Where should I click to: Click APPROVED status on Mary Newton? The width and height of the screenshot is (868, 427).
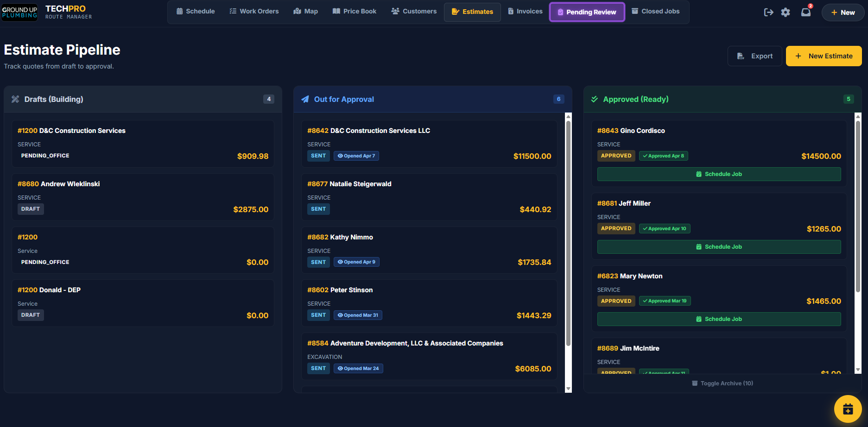tap(616, 301)
